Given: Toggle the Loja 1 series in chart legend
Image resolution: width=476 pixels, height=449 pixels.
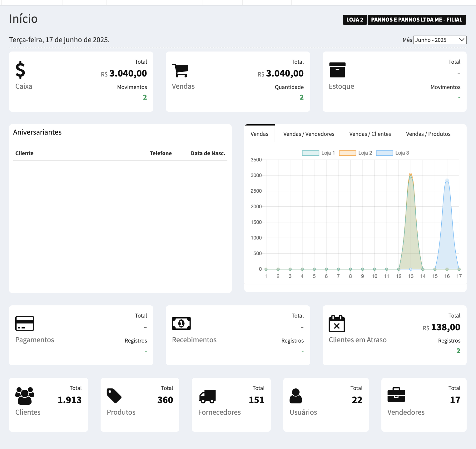Looking at the screenshot, I should (x=318, y=153).
